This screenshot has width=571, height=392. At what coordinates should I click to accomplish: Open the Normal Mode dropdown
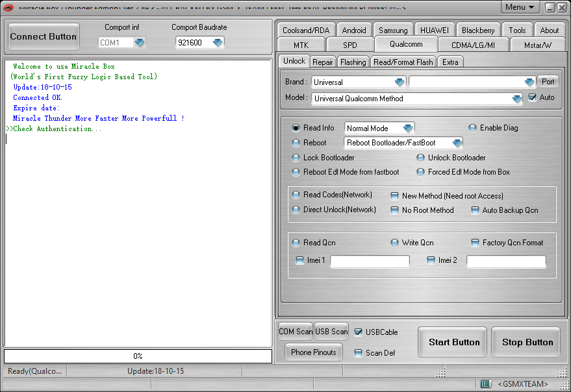[x=407, y=129]
